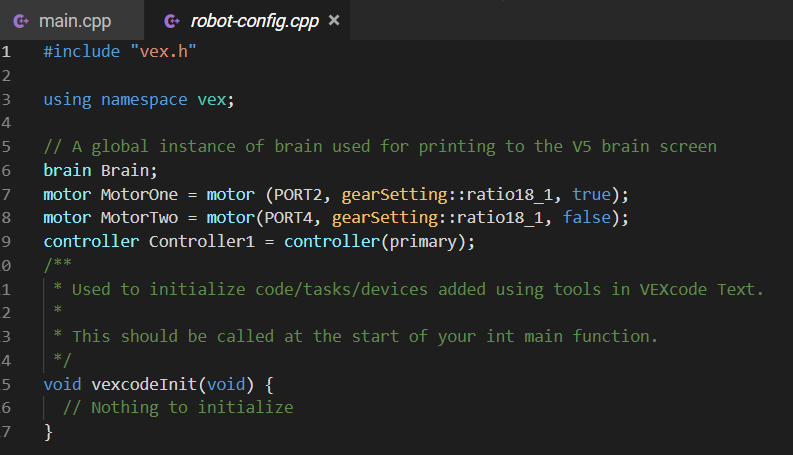The height and width of the screenshot is (455, 793).
Task: Switch to the main.cpp tab
Action: [72, 21]
